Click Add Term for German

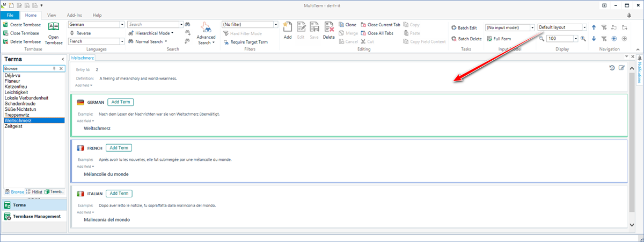(x=120, y=102)
